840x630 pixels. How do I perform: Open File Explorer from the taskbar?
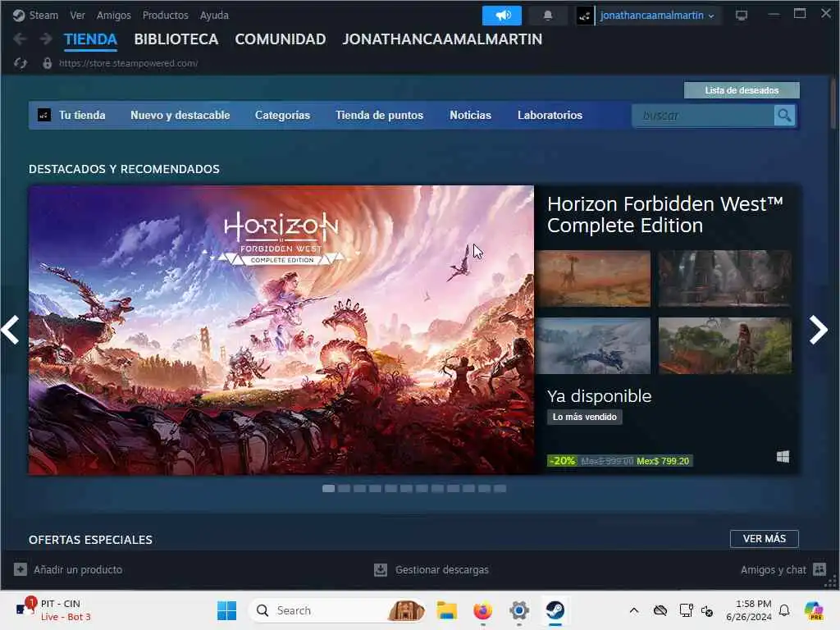[x=446, y=610]
